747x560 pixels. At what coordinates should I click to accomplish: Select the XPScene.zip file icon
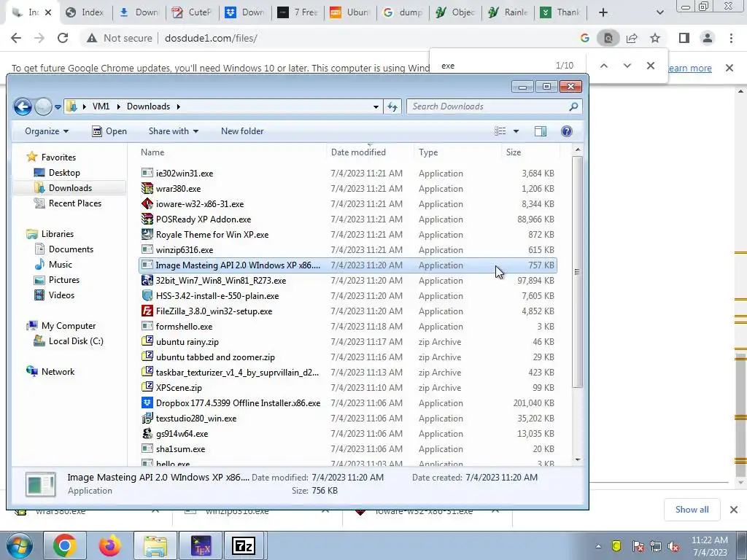click(x=147, y=388)
